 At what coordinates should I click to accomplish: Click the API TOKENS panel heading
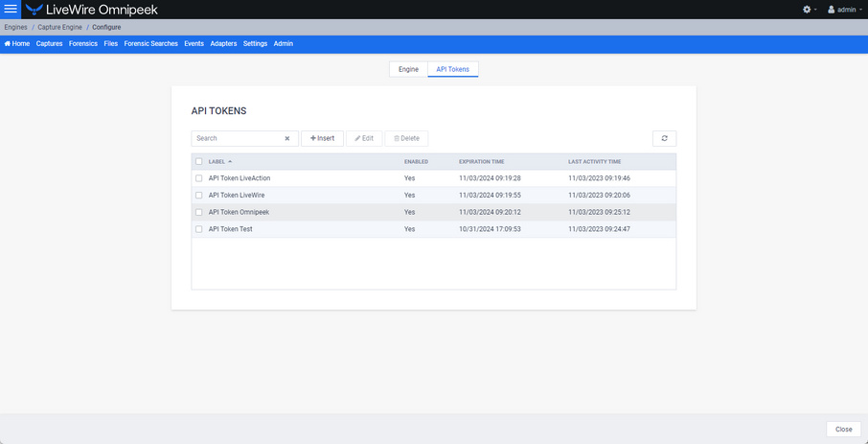(x=218, y=111)
